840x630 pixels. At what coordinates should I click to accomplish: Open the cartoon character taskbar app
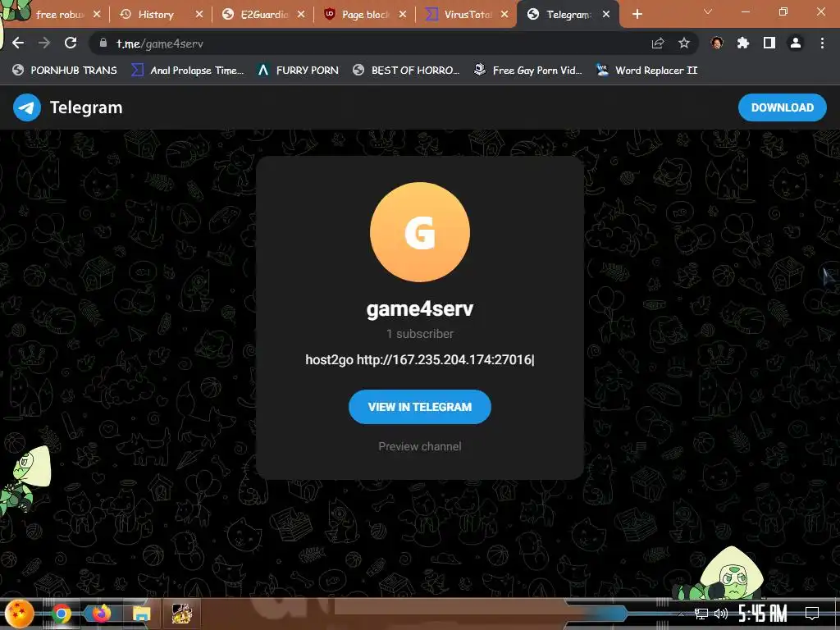(x=182, y=614)
